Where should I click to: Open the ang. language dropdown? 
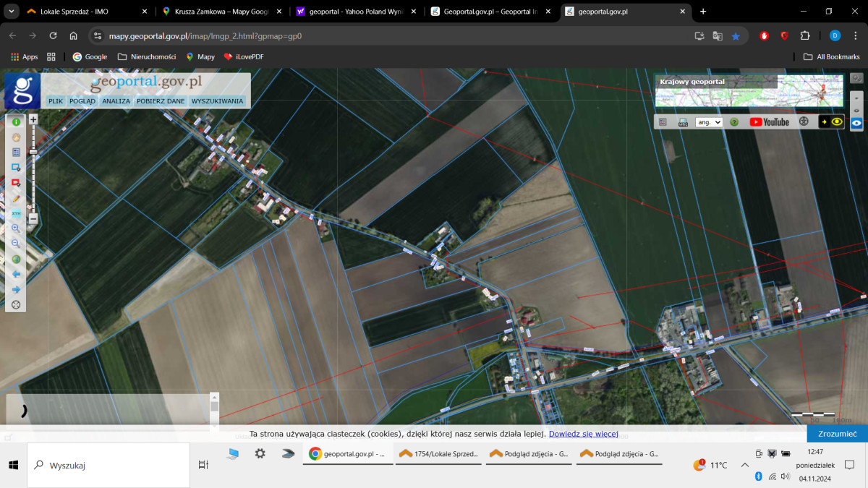point(709,122)
